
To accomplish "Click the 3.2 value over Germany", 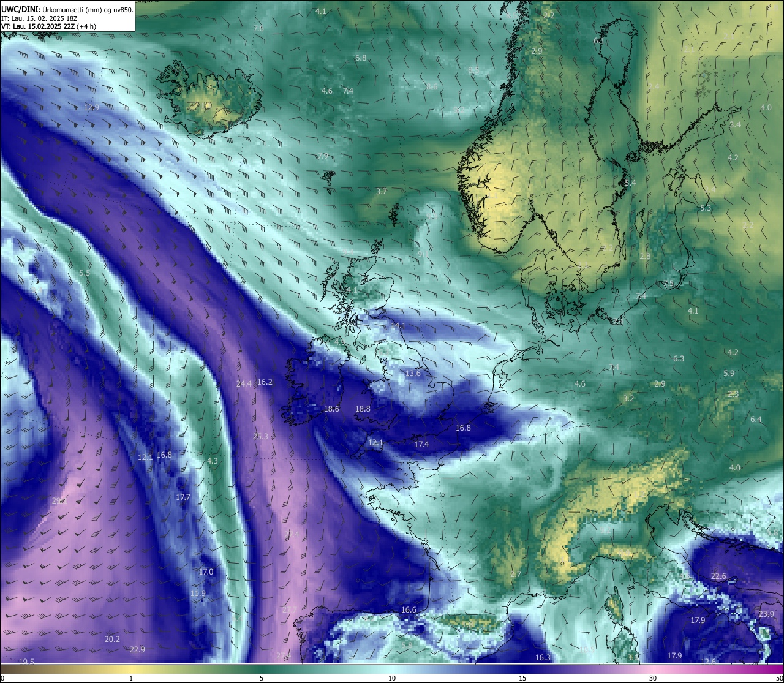I will tap(628, 398).
